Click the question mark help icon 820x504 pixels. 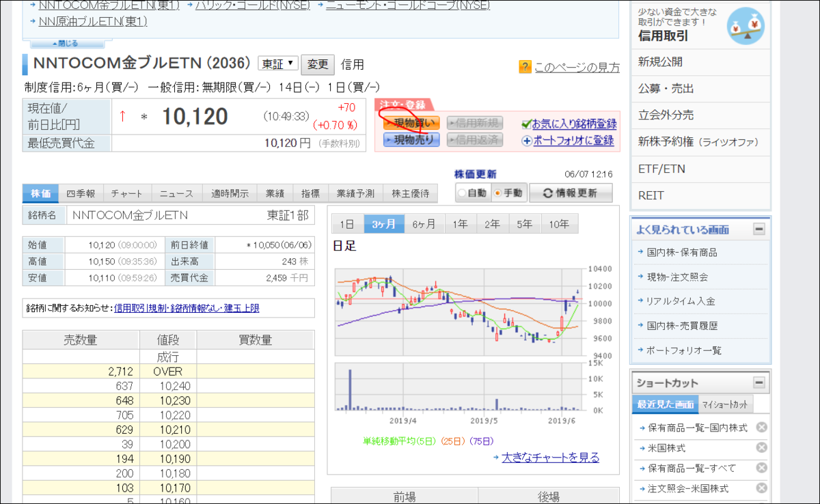525,66
